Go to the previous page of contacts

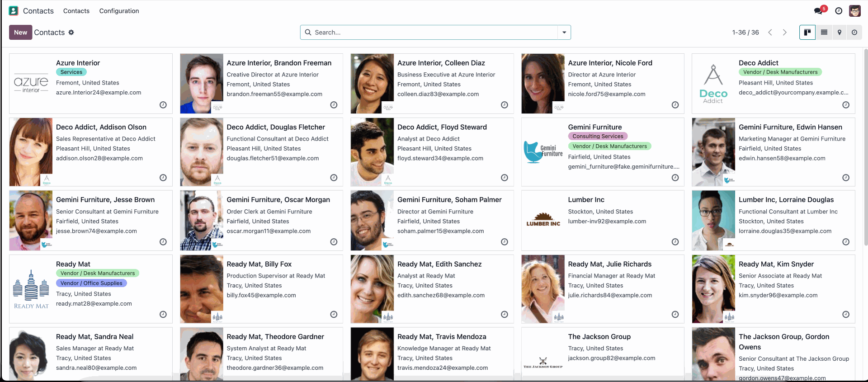click(x=770, y=33)
